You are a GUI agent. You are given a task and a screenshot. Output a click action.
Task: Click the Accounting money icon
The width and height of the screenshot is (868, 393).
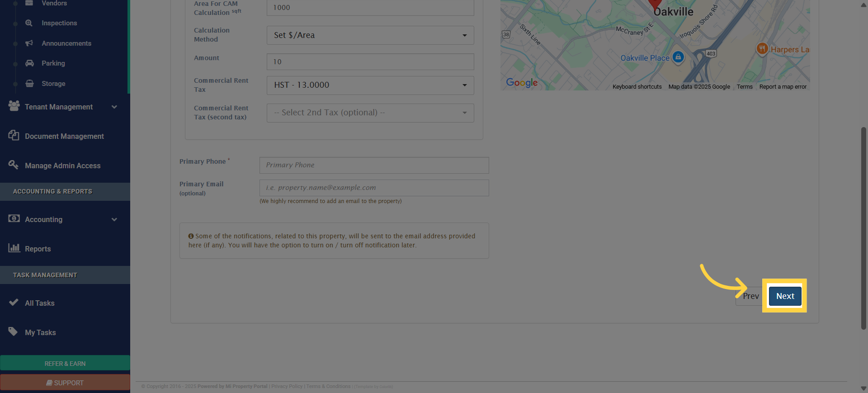(14, 218)
